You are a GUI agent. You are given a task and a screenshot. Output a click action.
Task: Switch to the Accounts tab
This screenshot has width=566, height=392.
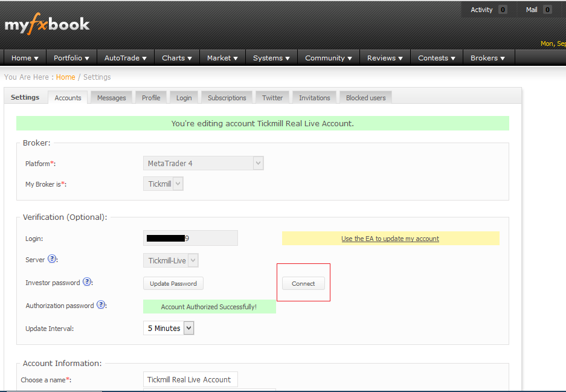click(68, 98)
